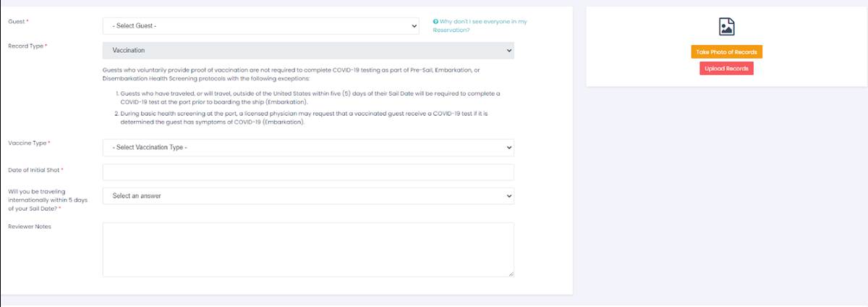This screenshot has height=307, width=868.
Task: Open the international travel answer dropdown
Action: point(308,195)
